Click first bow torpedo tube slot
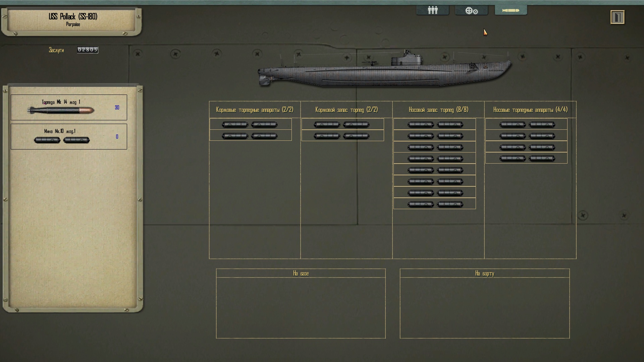This screenshot has width=644, height=362. [526, 124]
